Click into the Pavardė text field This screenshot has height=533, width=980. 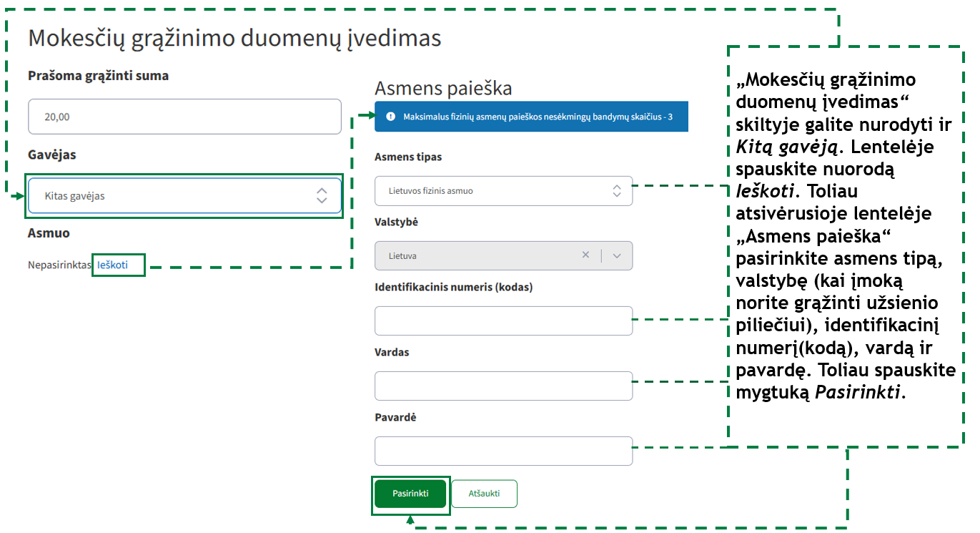click(x=503, y=451)
